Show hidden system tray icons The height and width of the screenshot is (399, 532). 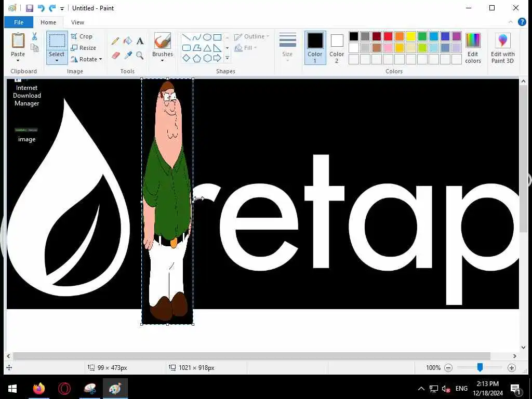coord(421,389)
